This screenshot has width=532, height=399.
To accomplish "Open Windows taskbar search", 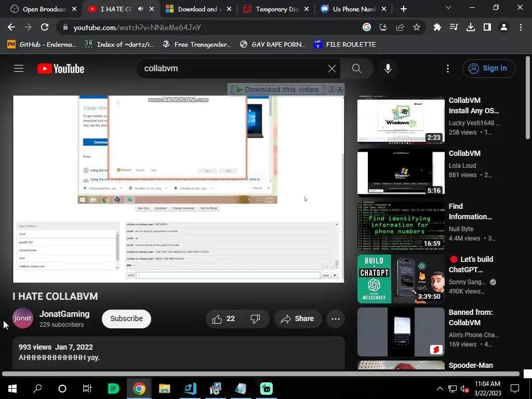I will pyautogui.click(x=37, y=389).
